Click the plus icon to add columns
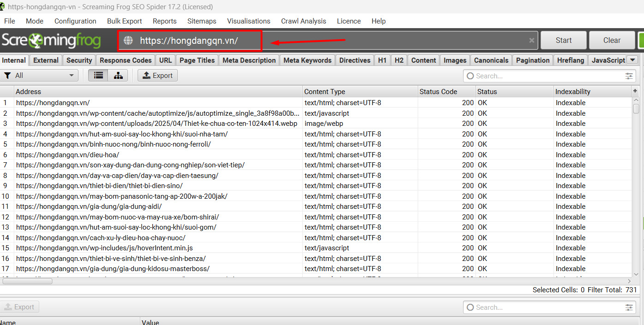The image size is (644, 325). [x=635, y=91]
